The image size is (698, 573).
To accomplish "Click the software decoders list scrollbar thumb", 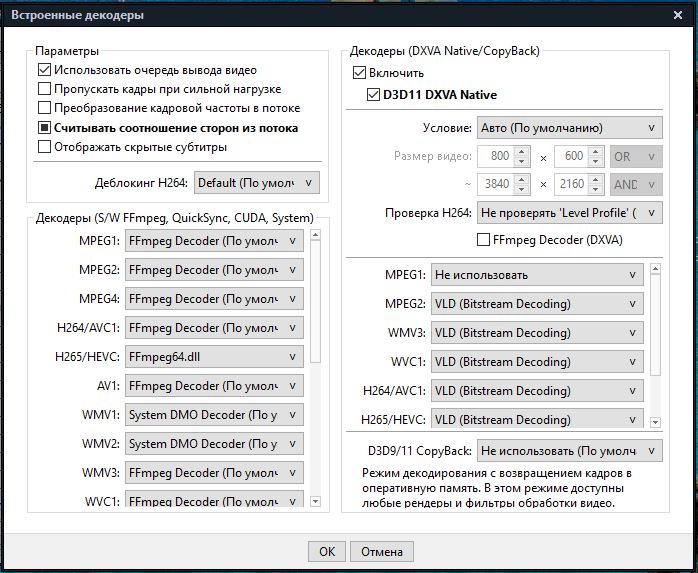I will coord(315,302).
